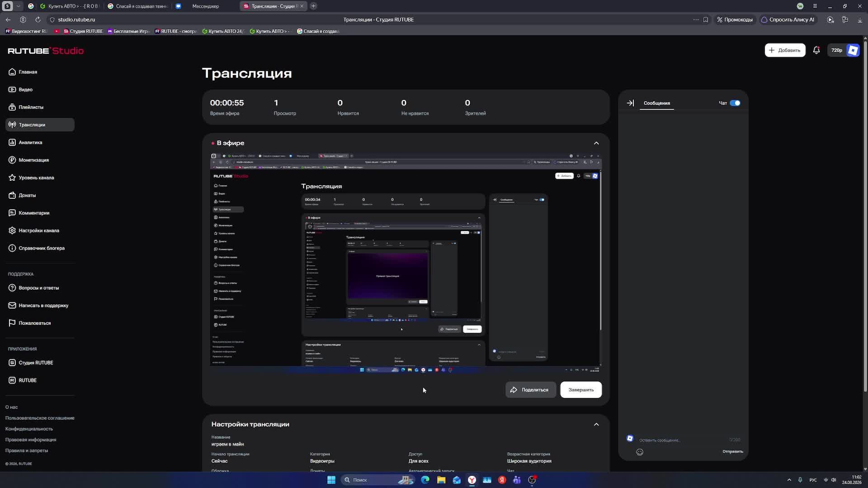Open the volume control in system tray
This screenshot has width=868, height=488.
point(834,480)
